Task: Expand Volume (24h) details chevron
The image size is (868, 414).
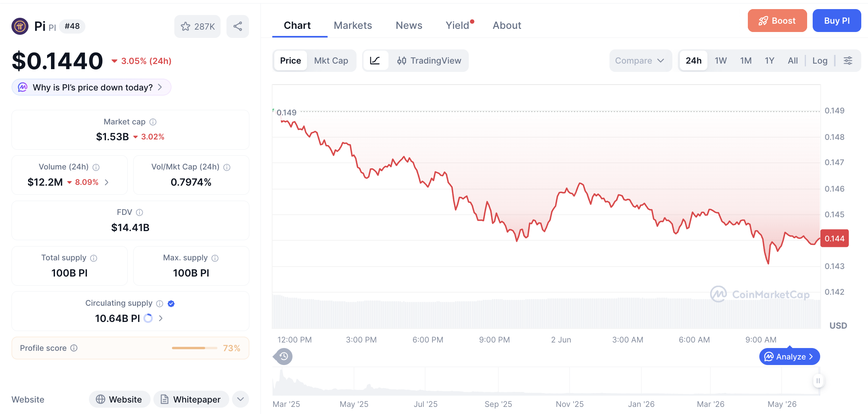Action: click(107, 182)
